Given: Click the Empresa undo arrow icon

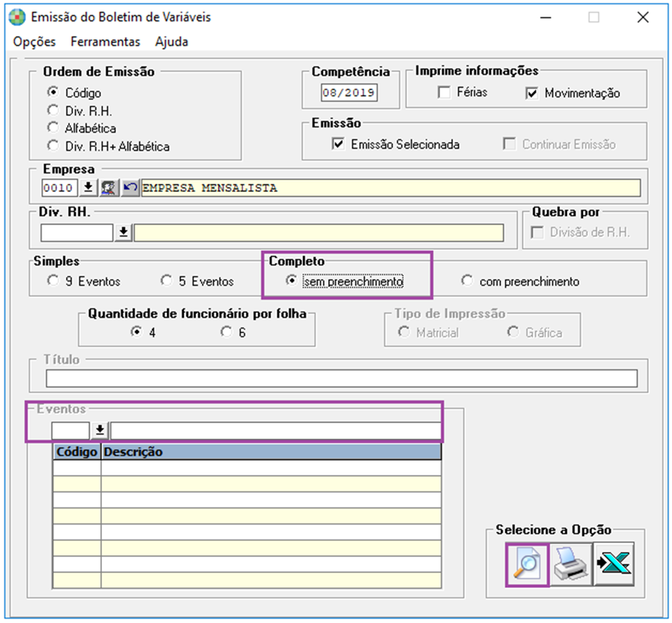Looking at the screenshot, I should [130, 188].
